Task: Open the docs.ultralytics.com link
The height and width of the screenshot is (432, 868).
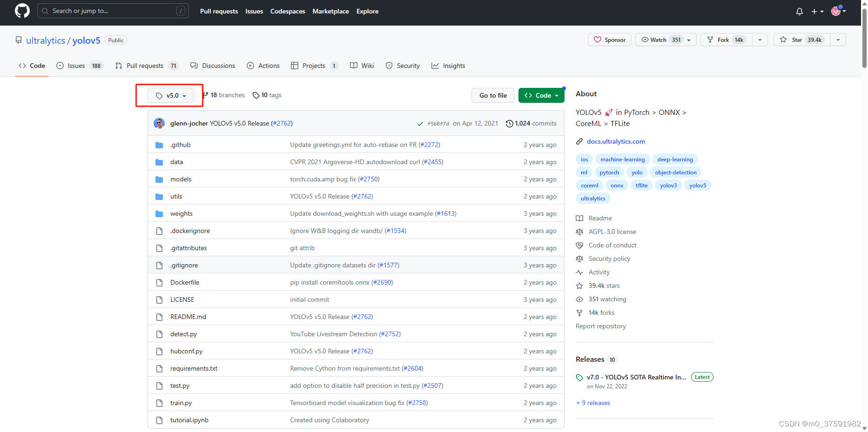Action: pyautogui.click(x=616, y=141)
